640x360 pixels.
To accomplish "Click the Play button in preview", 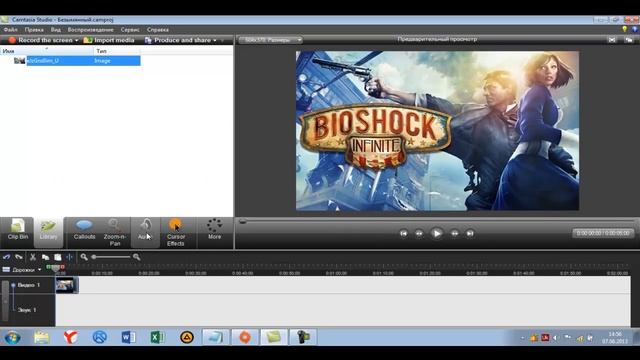I will point(437,233).
